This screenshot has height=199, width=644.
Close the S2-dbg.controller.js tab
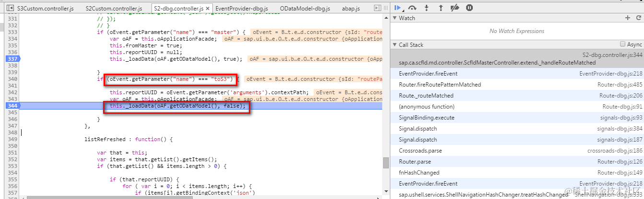coord(208,9)
